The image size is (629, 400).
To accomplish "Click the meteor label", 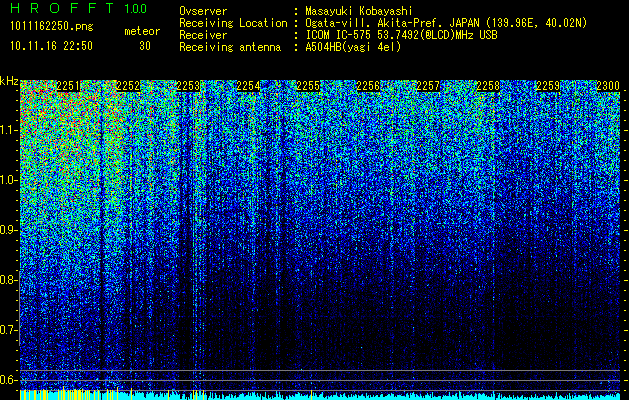I will (142, 31).
